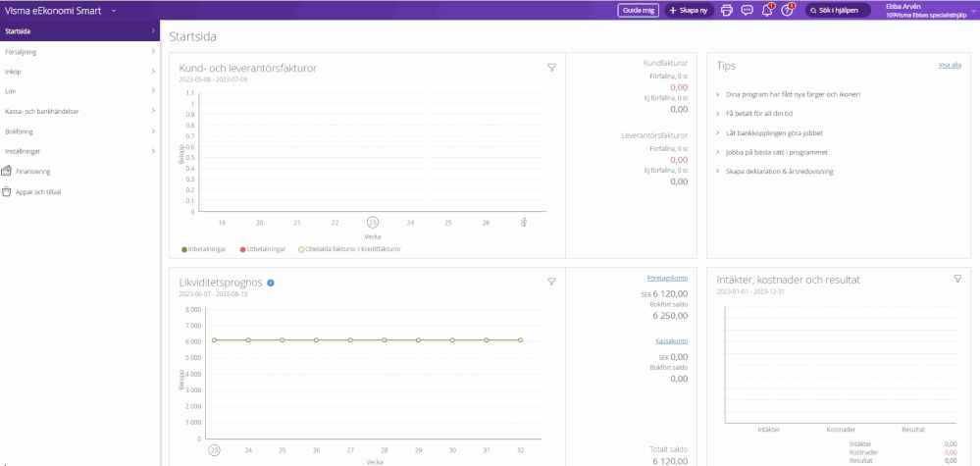Toggle the Obetalda fakturor / Kreditfakturor legend
980x466 pixels.
[349, 249]
